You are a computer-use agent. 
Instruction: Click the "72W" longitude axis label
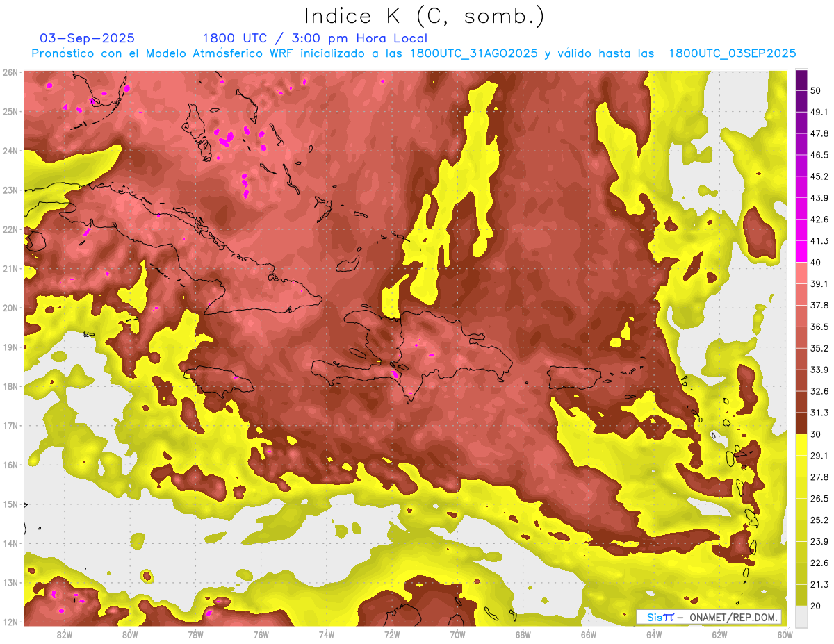click(x=391, y=634)
